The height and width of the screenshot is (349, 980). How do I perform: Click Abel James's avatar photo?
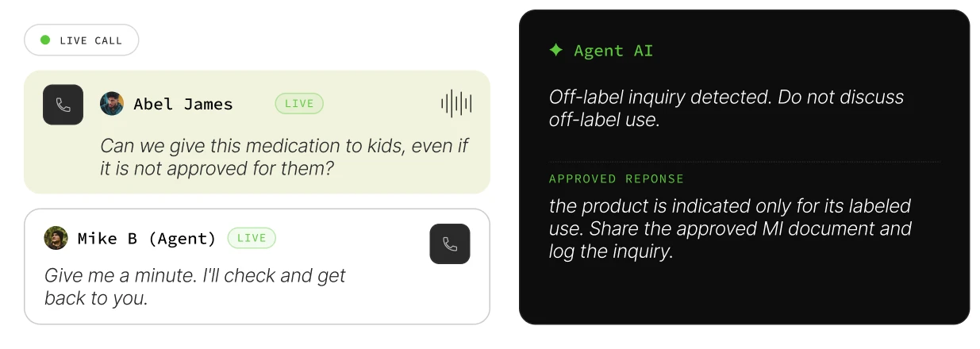[x=112, y=104]
